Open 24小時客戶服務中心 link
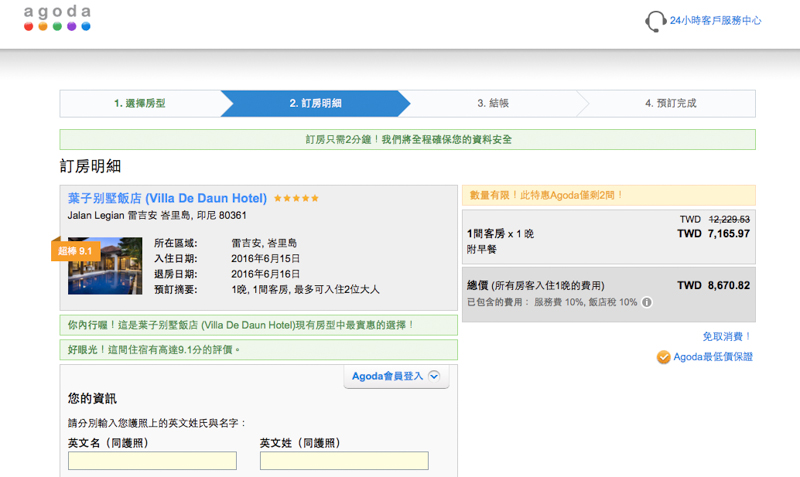This screenshot has width=800, height=477. [x=715, y=20]
